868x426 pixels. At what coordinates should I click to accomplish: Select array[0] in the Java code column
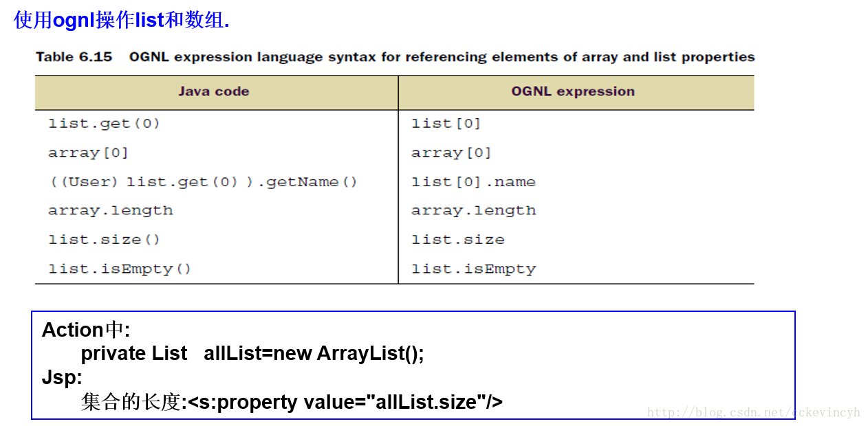coord(88,153)
